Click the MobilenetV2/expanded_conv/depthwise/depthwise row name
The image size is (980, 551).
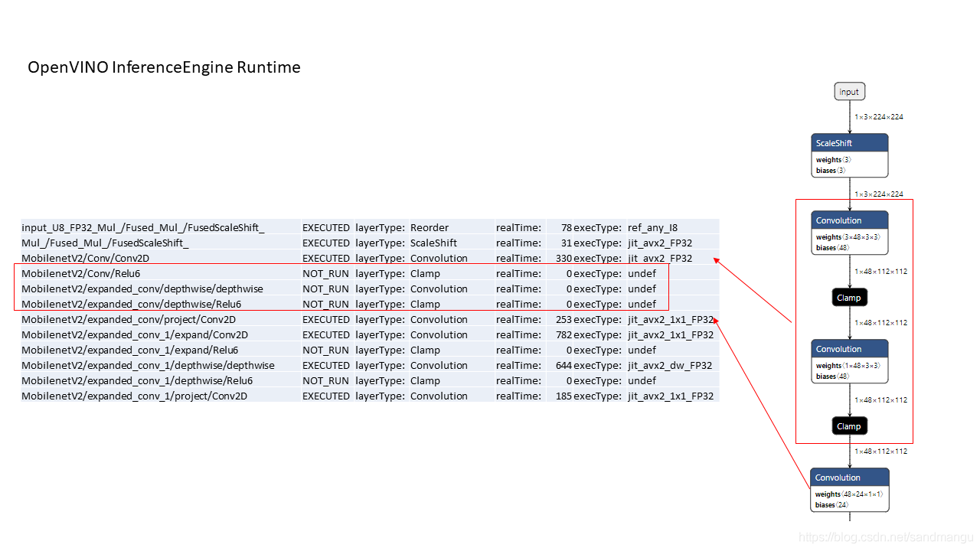click(x=142, y=289)
